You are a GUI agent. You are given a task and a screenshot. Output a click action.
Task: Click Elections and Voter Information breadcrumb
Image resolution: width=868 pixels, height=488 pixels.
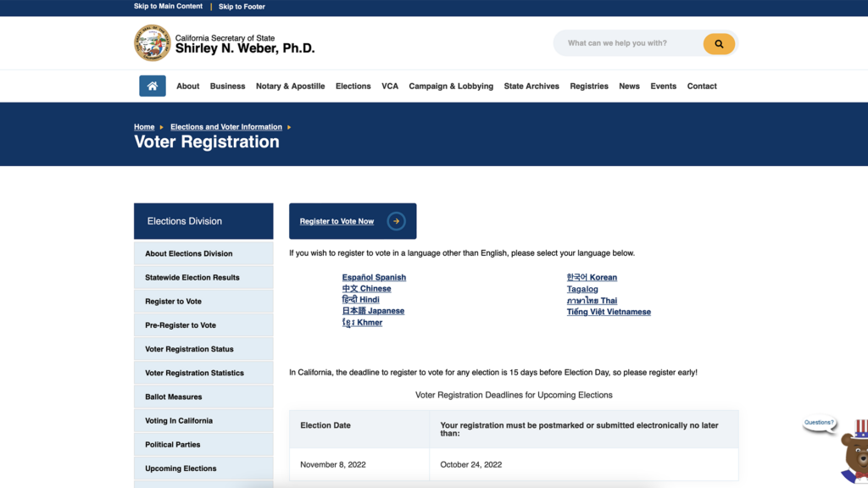tap(226, 127)
